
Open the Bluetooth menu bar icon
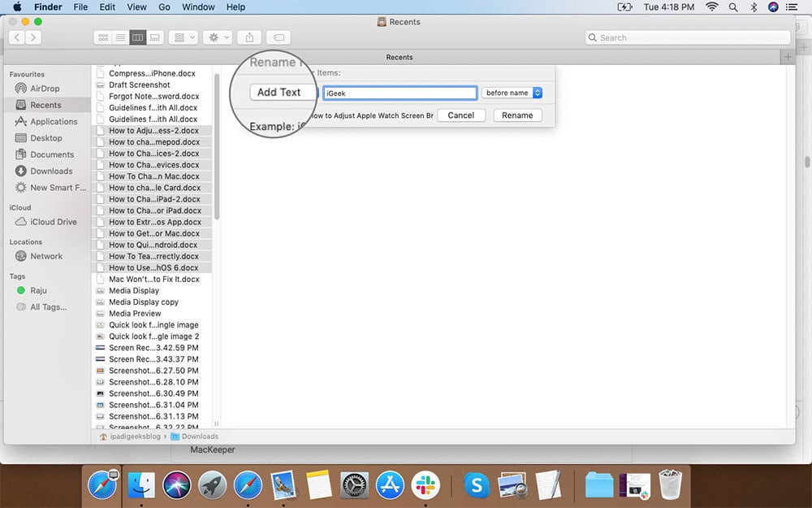(752, 7)
